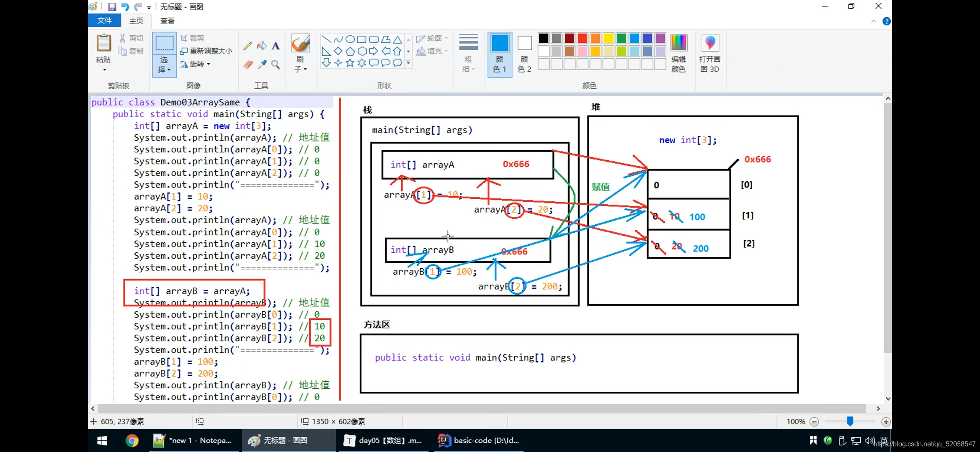The image size is (980, 452).
Task: Activate the Color 2 selector
Action: pos(524,53)
